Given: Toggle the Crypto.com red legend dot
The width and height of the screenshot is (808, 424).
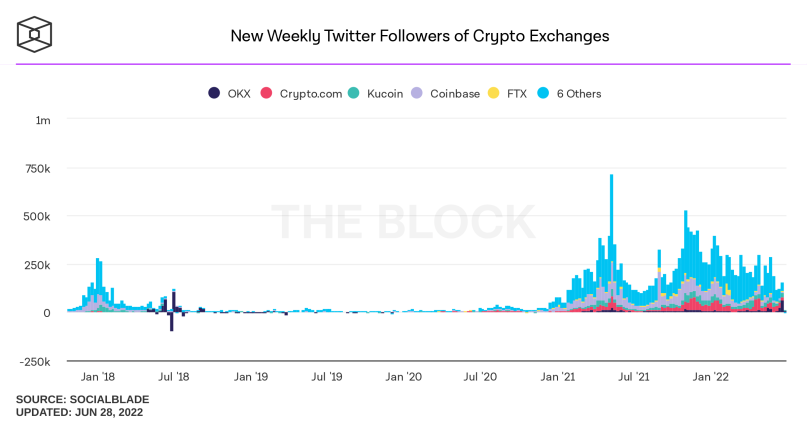Looking at the screenshot, I should pos(266,93).
